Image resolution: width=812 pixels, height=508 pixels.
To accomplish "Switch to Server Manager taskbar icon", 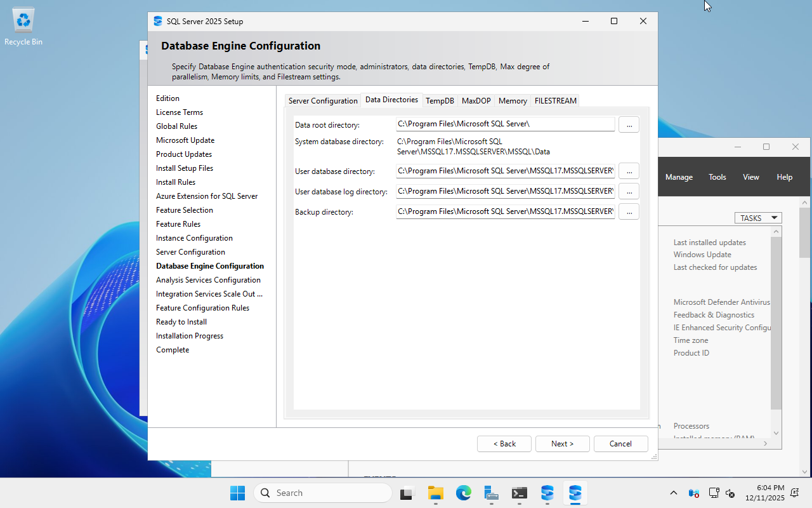I will (492, 493).
